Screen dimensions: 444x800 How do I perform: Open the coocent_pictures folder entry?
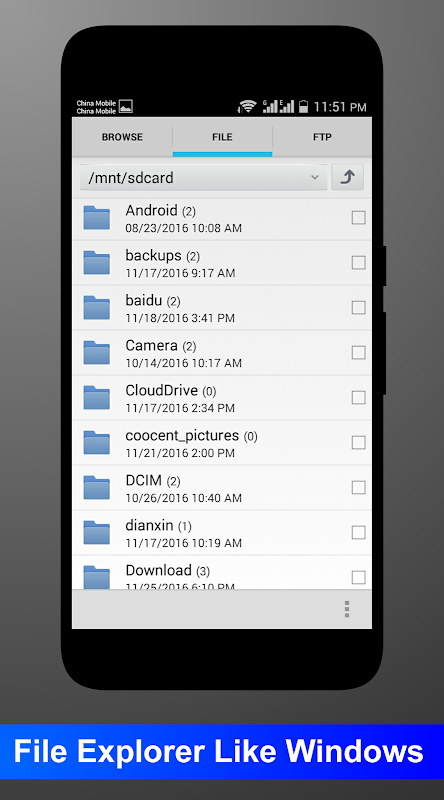222,443
